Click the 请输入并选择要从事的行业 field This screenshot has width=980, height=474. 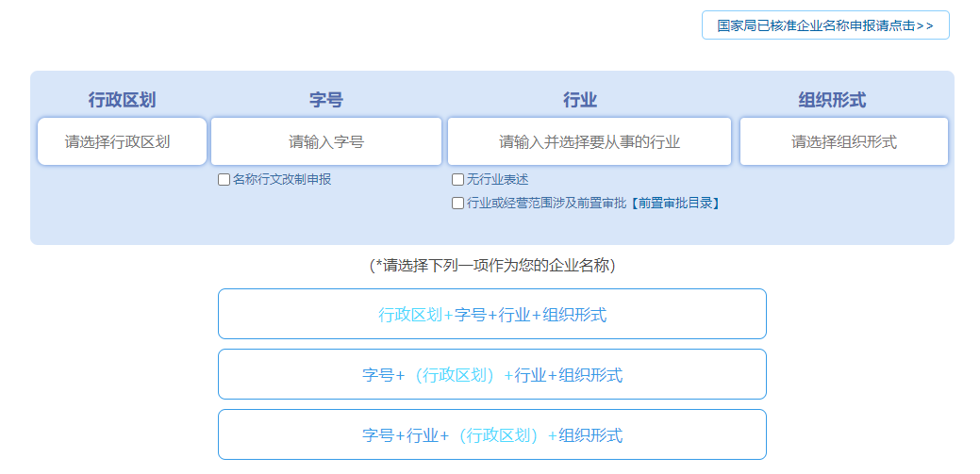590,141
